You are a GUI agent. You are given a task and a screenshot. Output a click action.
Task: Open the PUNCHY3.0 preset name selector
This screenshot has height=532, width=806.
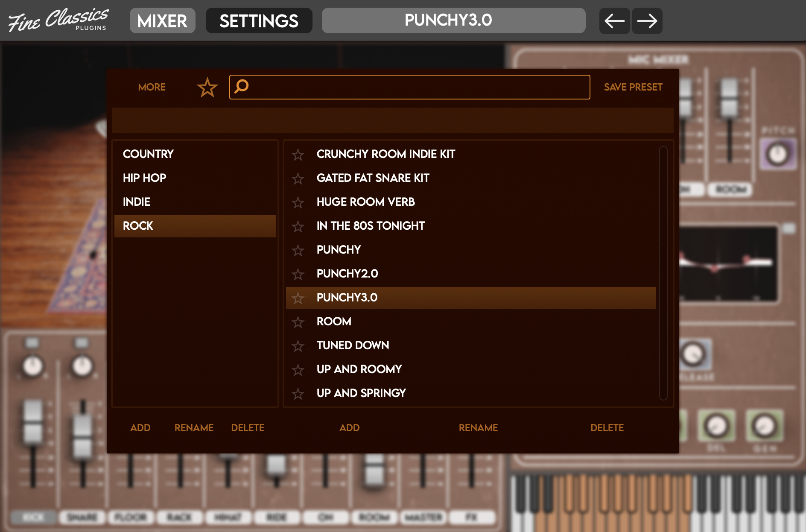pos(453,20)
